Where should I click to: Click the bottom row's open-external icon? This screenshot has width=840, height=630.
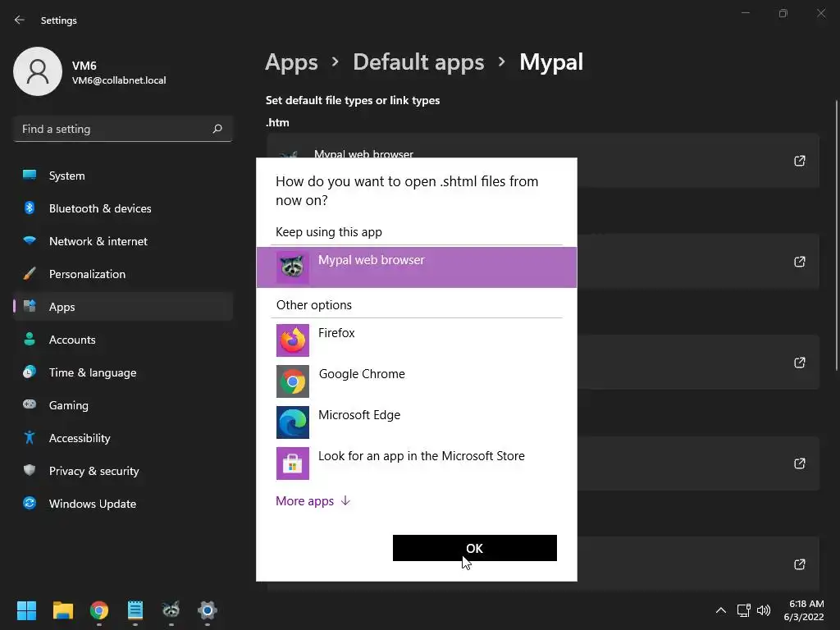click(x=799, y=564)
